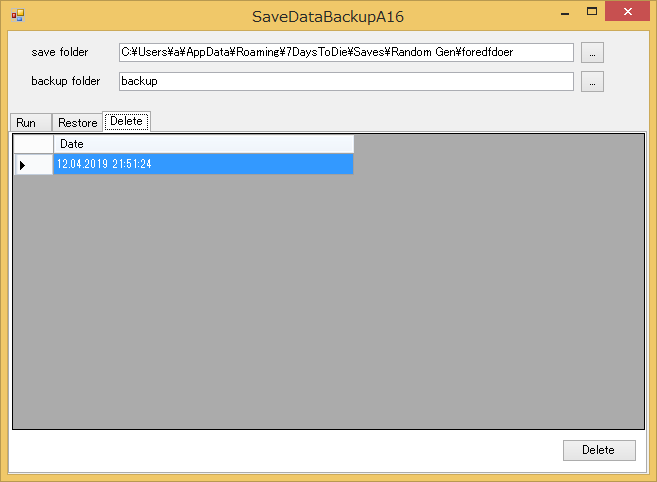
Task: Click the Delete button at bottom right
Action: pyautogui.click(x=599, y=450)
